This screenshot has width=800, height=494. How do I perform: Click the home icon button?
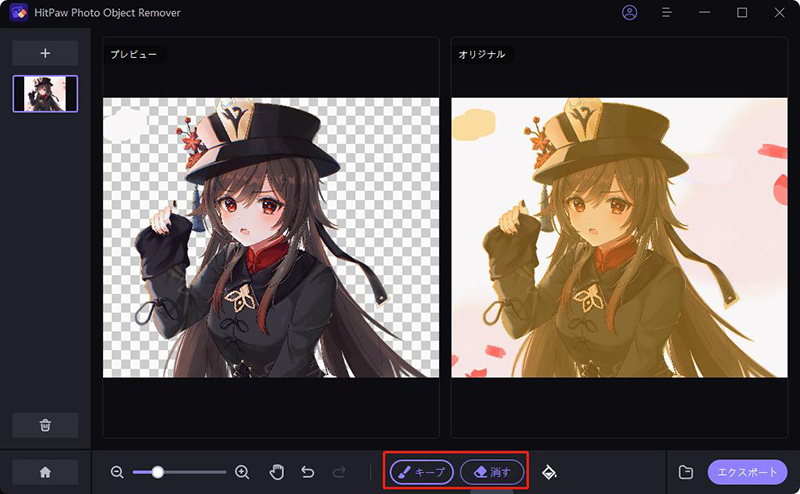click(x=45, y=472)
